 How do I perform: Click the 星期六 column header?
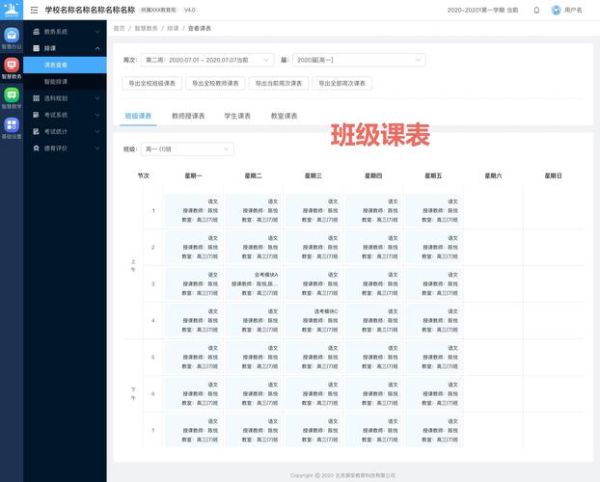(493, 176)
